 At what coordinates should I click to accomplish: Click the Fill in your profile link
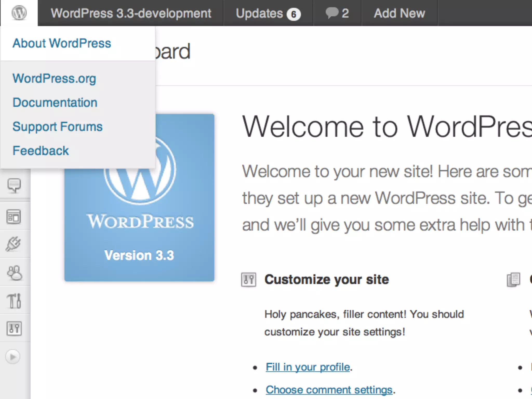(x=308, y=367)
